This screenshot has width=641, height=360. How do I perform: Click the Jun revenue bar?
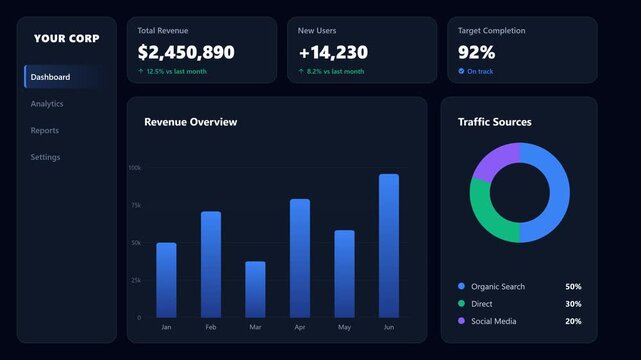point(389,246)
